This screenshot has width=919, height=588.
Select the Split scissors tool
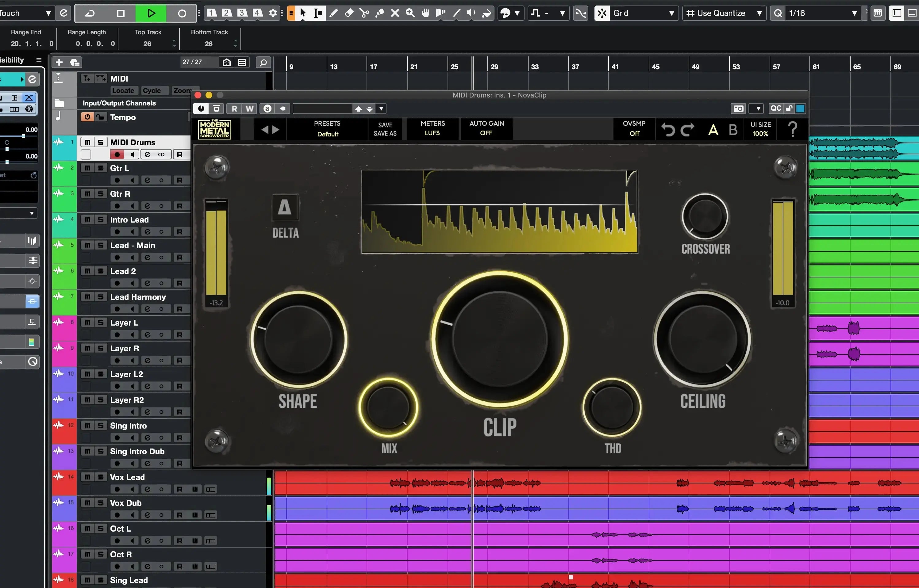(x=364, y=13)
